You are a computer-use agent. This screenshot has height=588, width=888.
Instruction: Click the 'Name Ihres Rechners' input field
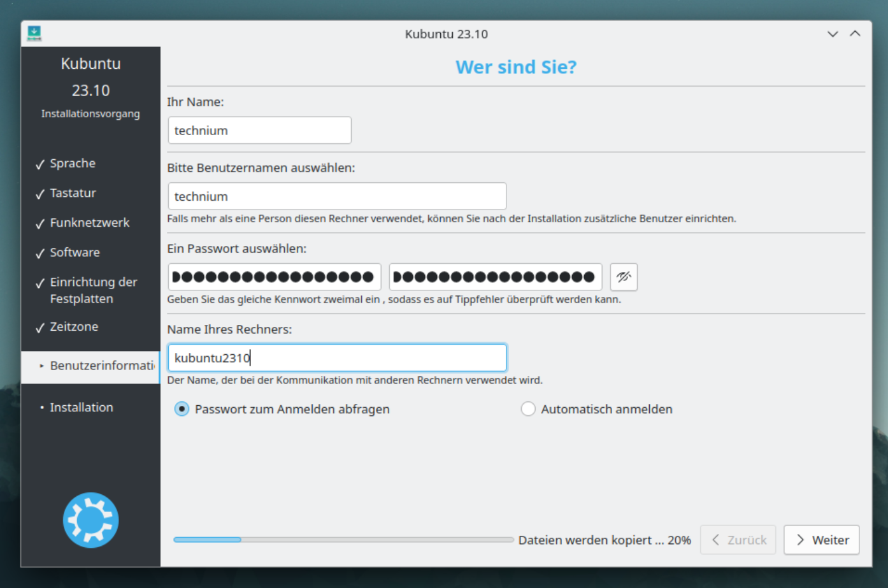tap(336, 358)
